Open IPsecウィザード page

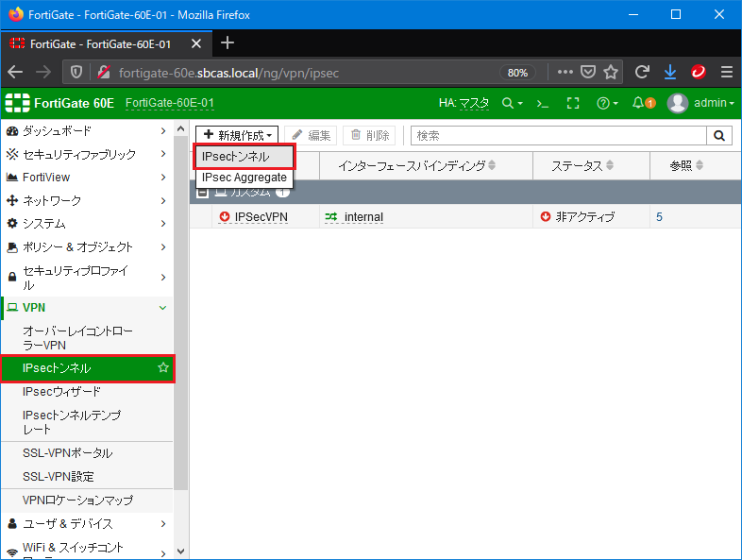[87, 392]
